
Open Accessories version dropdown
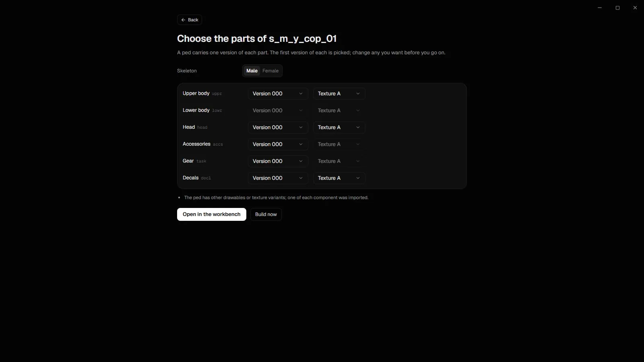click(278, 144)
